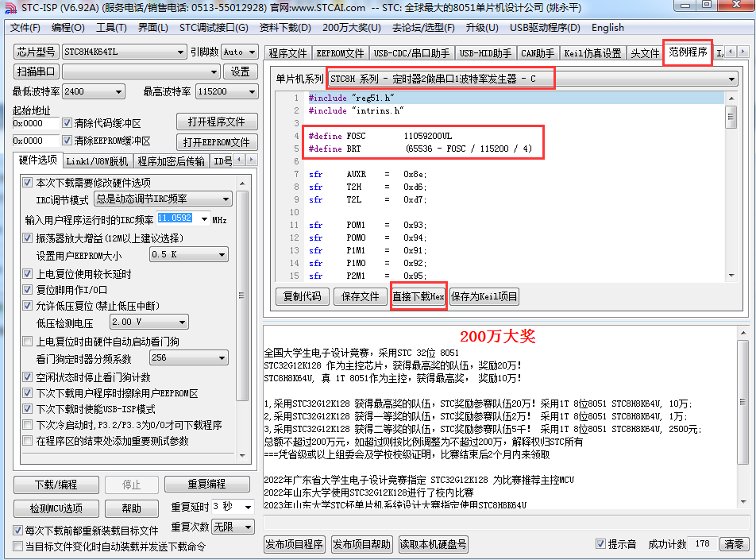The height and width of the screenshot is (560, 756).
Task: Toggle '每次下载前都重新装载目标文件' checkbox
Action: click(17, 530)
